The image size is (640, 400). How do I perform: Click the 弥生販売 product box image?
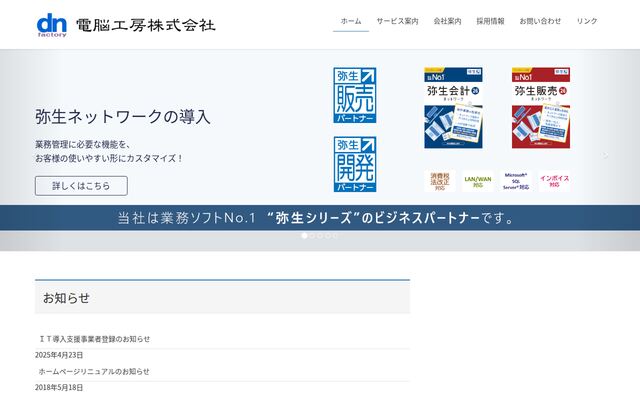tap(541, 108)
